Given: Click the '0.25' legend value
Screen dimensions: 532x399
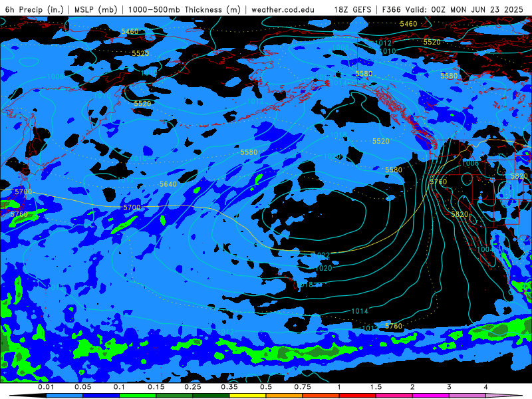Looking at the screenshot, I should [x=193, y=387].
